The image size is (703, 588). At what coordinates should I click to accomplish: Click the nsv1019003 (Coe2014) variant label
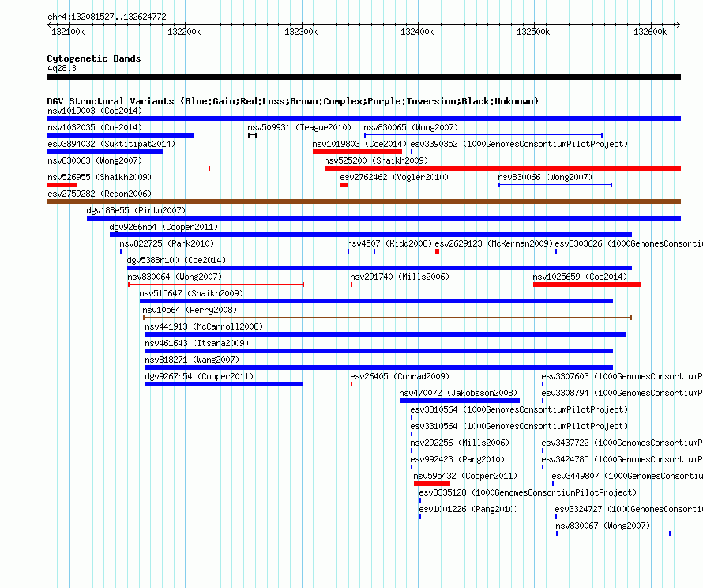pos(95,111)
